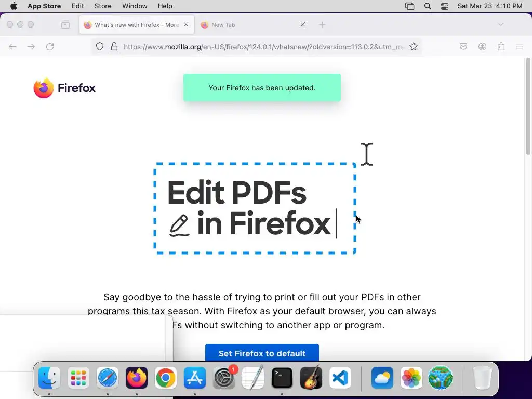Open the App Store menu
532x399 pixels.
(44, 6)
